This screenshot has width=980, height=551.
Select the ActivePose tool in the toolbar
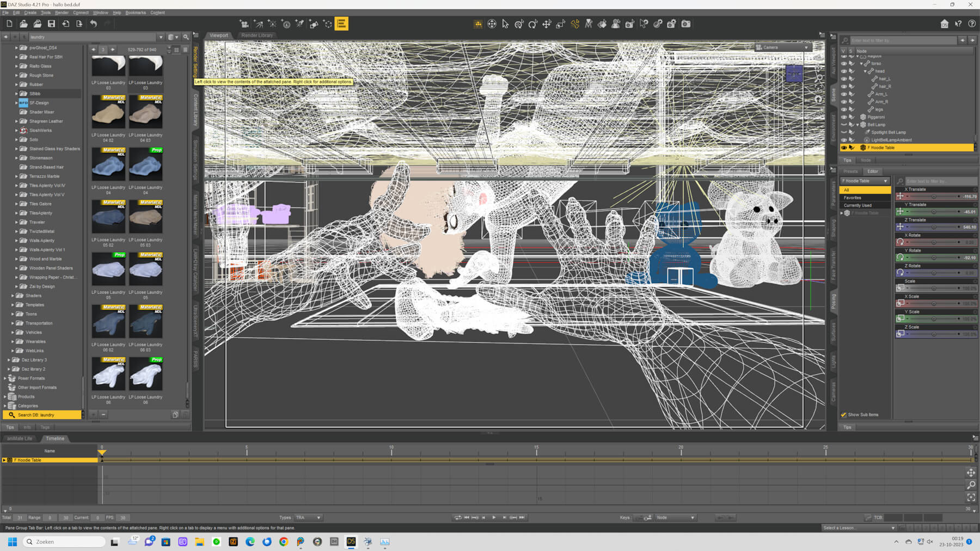click(x=575, y=24)
